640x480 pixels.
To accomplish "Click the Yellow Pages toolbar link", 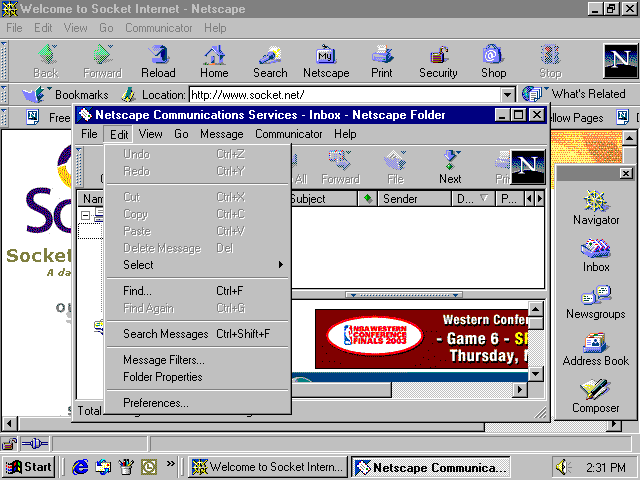I will [576, 118].
